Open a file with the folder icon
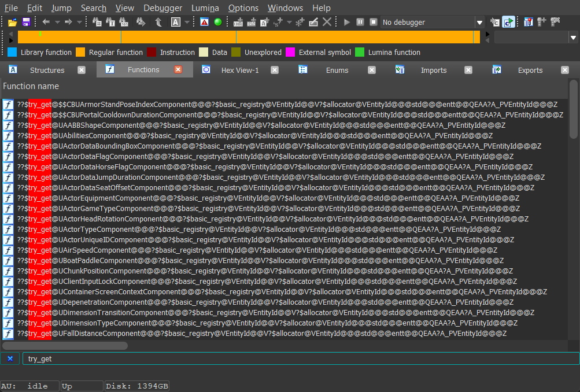 coord(12,22)
